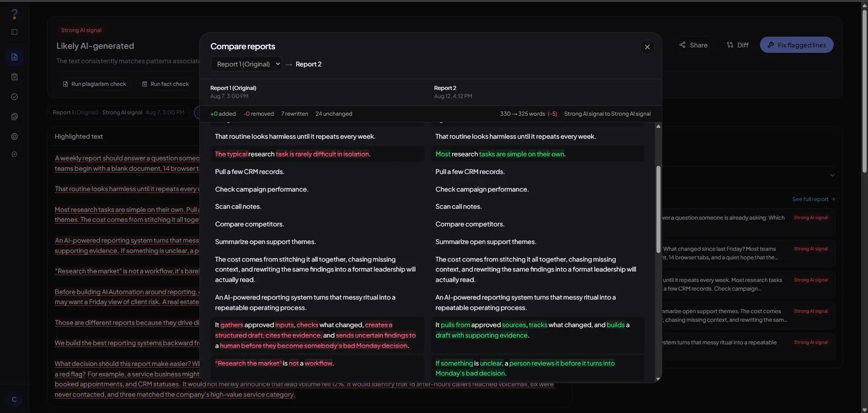Image resolution: width=868 pixels, height=413 pixels.
Task: Click 'Report 2' next to the dropdown arrow
Action: [308, 64]
